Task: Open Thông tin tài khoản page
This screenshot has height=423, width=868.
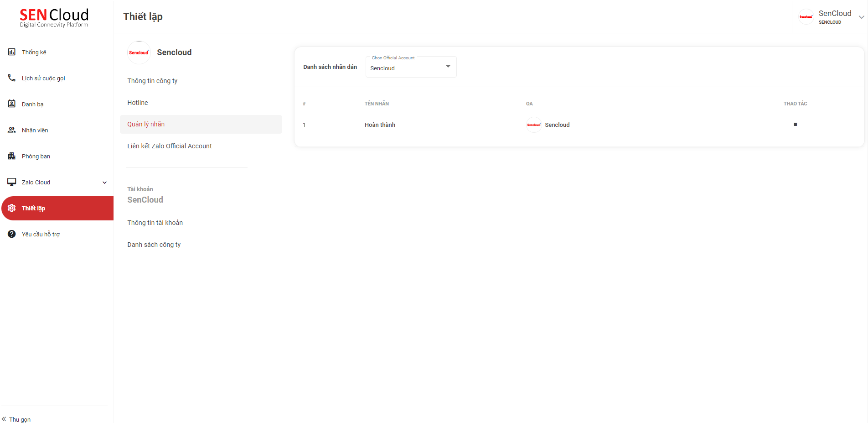Action: tap(155, 223)
